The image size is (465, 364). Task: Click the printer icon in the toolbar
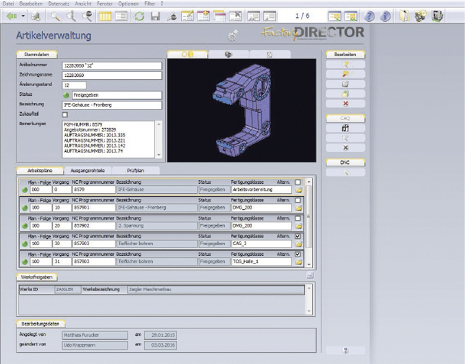pyautogui.click(x=36, y=16)
